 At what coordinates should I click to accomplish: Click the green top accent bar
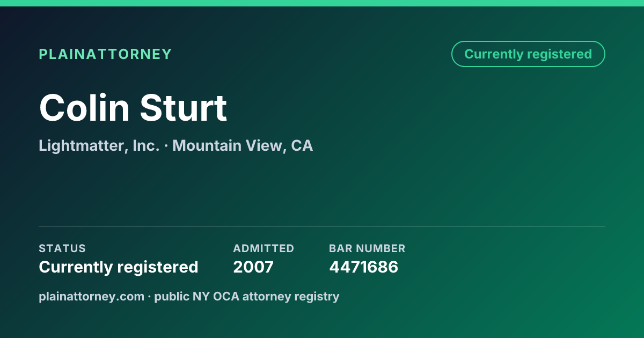tap(322, 3)
